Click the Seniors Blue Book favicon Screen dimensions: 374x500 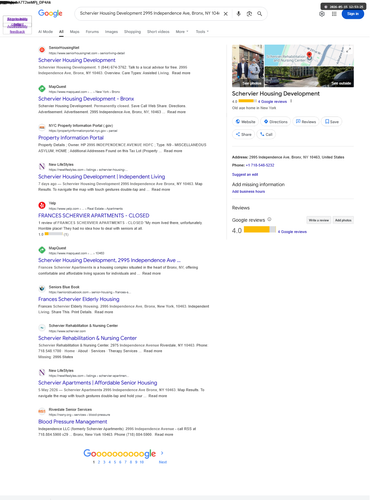[42, 289]
